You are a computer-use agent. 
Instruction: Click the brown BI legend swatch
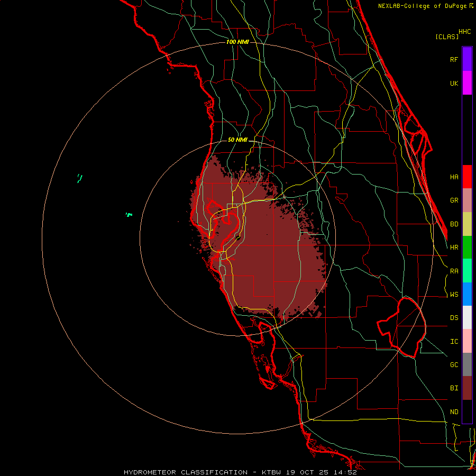467,388
